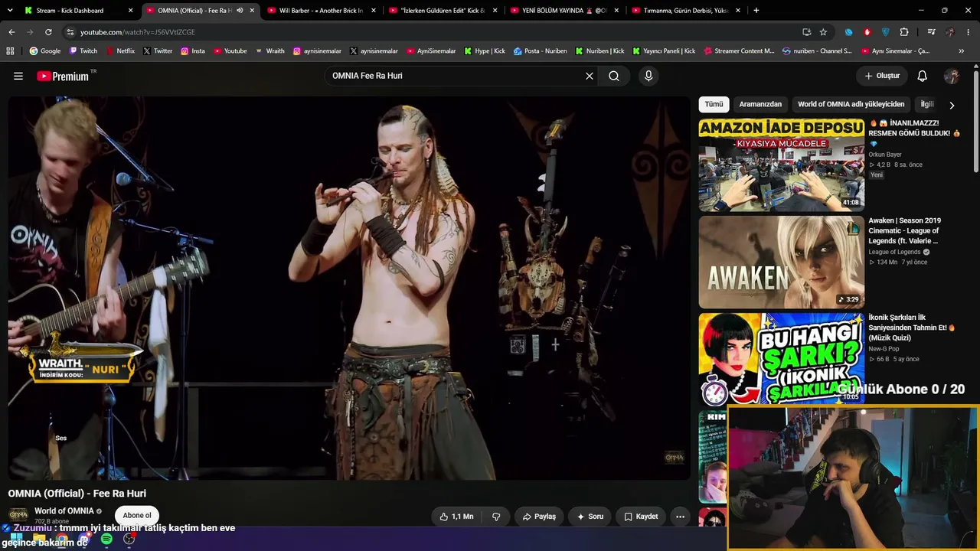980x551 pixels.
Task: Open the Chrome apps grid shortcut
Action: pyautogui.click(x=10, y=51)
